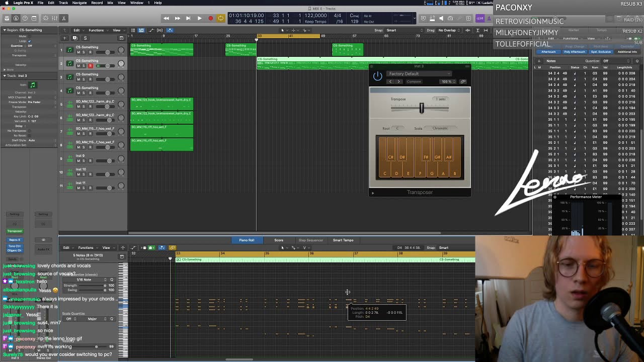
Task: Expand Transposer bottom disclosure triangle
Action: [x=373, y=193]
